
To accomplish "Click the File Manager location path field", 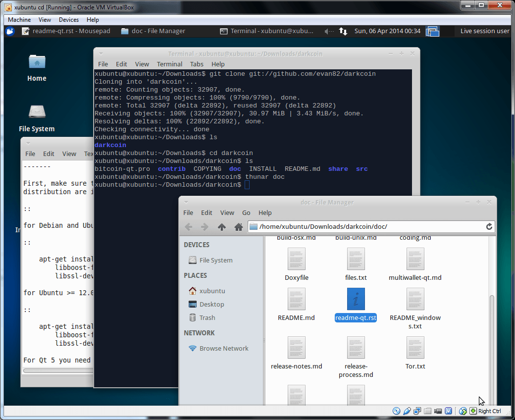I will click(371, 226).
